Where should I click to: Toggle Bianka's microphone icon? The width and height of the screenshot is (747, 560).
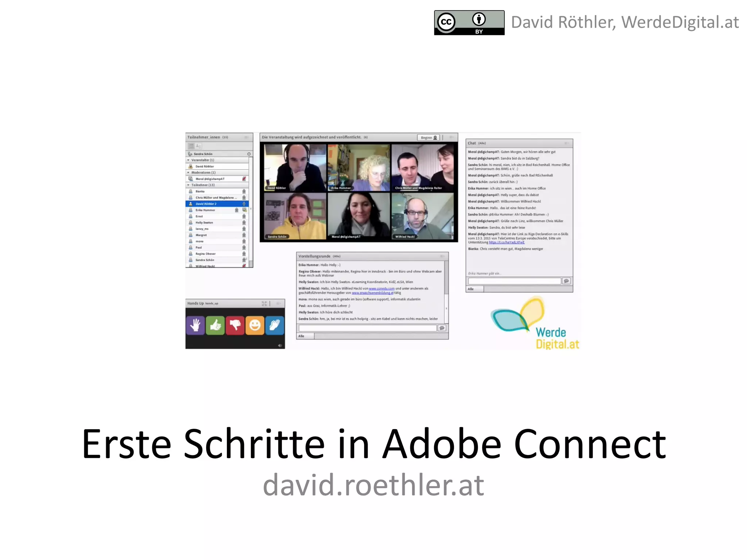pyautogui.click(x=244, y=191)
